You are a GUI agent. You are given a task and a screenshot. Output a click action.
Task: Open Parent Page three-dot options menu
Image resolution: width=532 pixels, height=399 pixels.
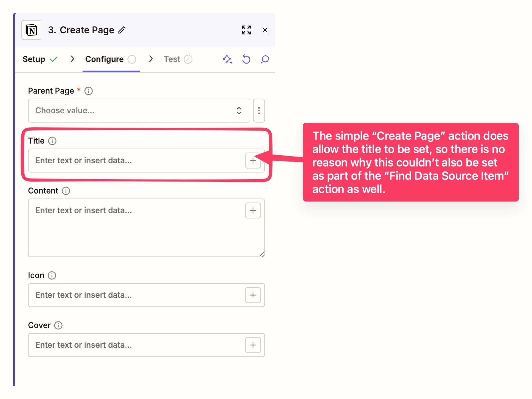[x=259, y=111]
